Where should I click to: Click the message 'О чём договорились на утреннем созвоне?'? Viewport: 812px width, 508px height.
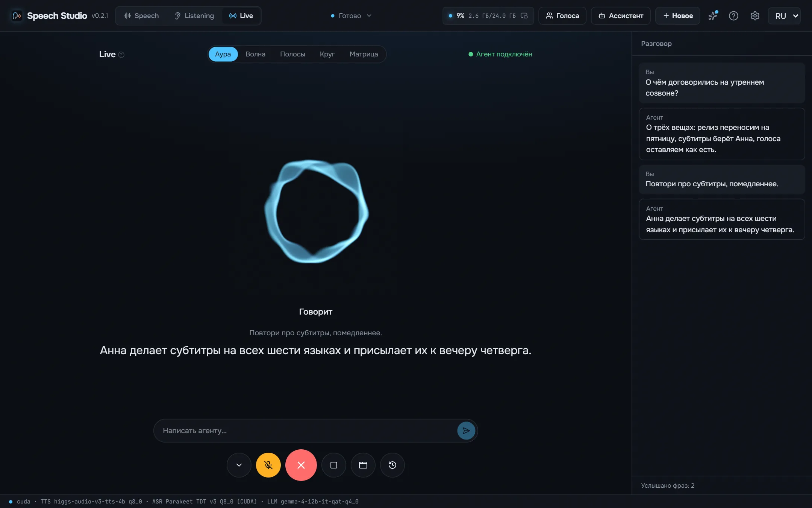coord(721,83)
